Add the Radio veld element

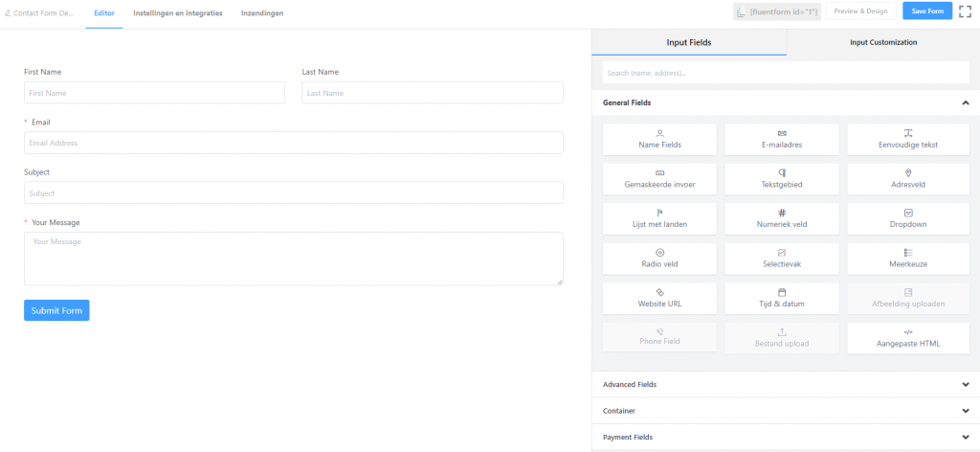point(659,259)
